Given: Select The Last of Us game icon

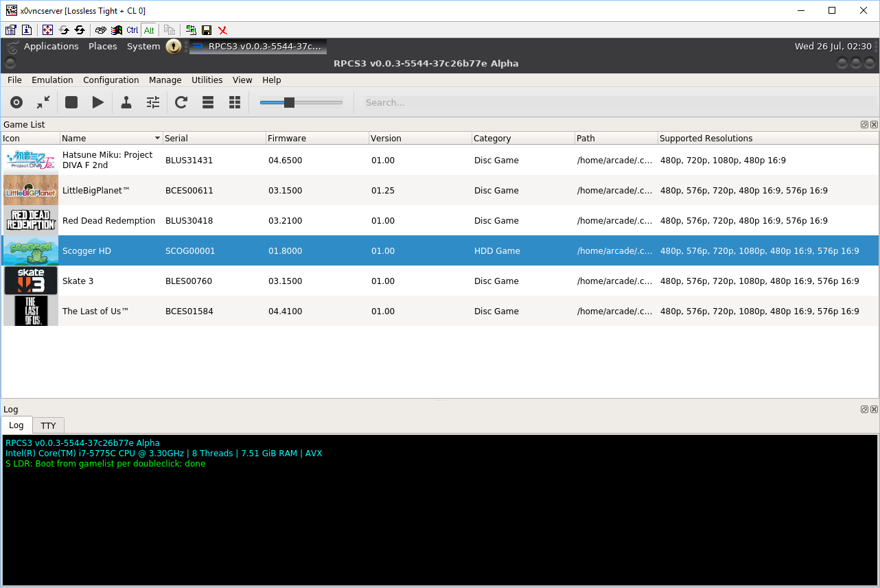Looking at the screenshot, I should tap(31, 311).
